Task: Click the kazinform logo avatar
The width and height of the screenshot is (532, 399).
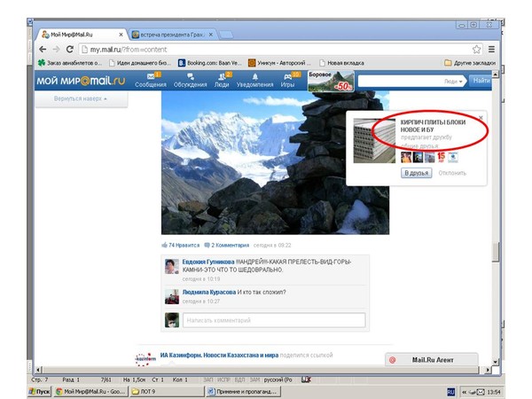Action: [145, 358]
